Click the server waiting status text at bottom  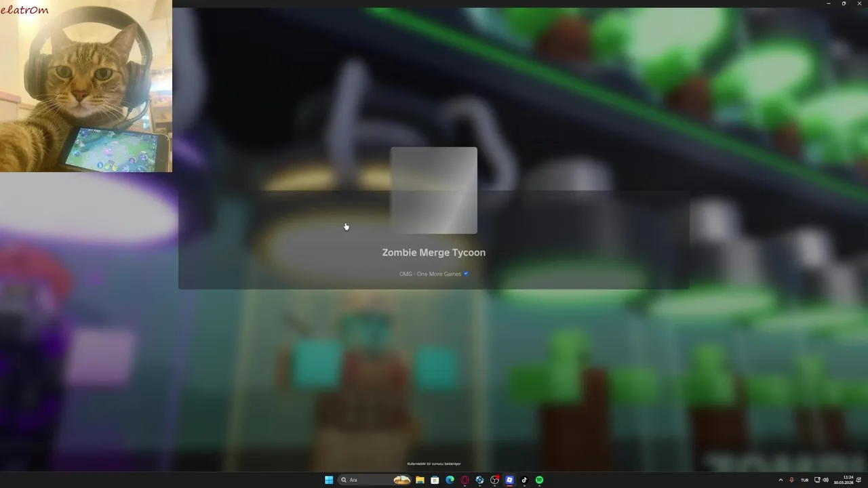coord(434,464)
